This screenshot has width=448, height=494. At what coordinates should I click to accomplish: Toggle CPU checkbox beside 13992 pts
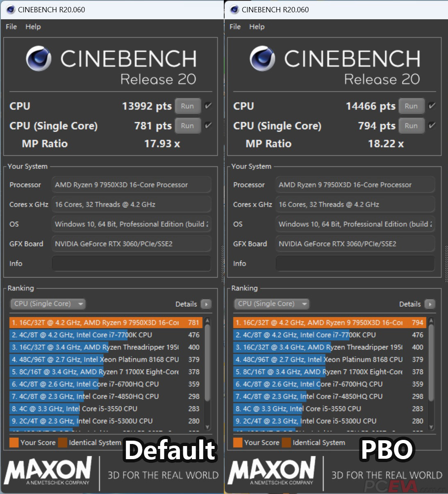(x=208, y=106)
